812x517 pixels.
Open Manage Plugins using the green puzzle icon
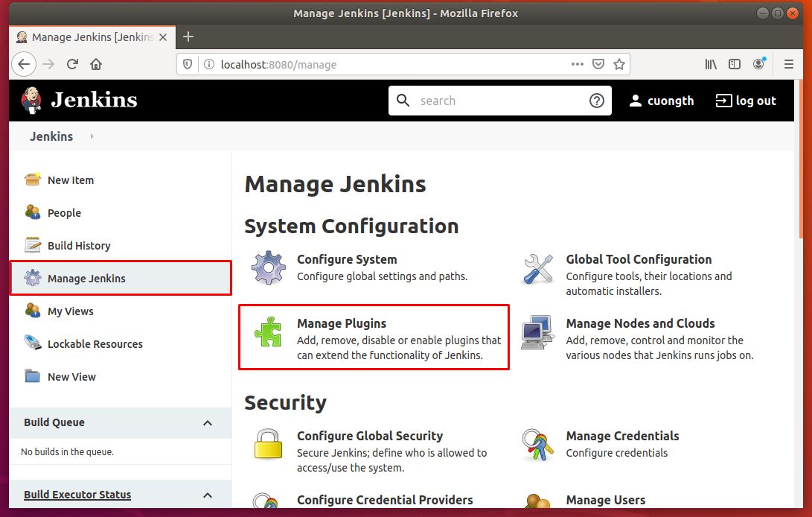pyautogui.click(x=268, y=333)
